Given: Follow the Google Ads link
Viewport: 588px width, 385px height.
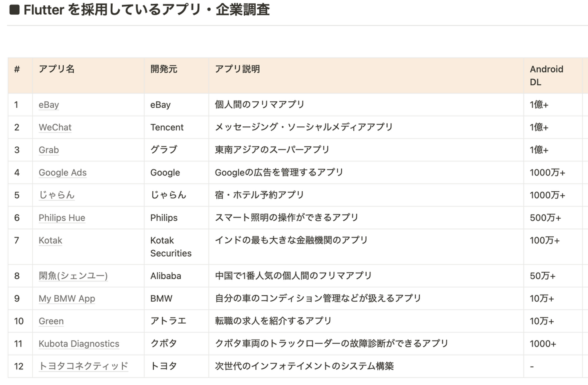Looking at the screenshot, I should click(62, 172).
